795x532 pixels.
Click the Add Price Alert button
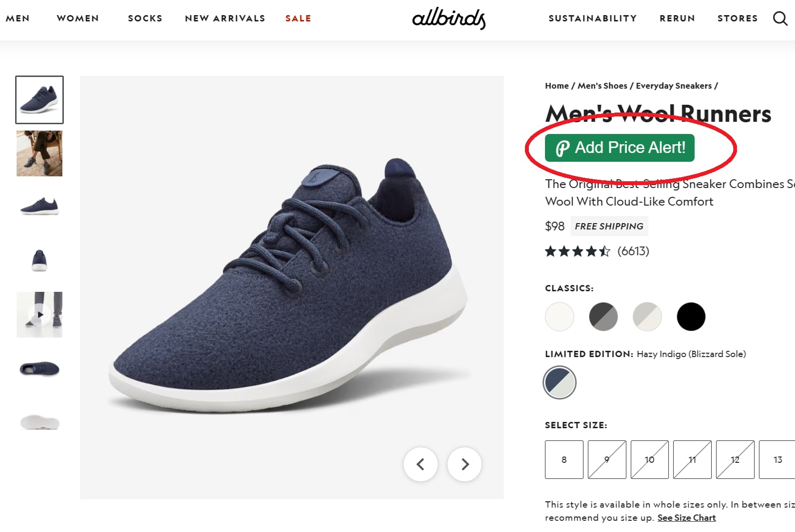click(620, 148)
